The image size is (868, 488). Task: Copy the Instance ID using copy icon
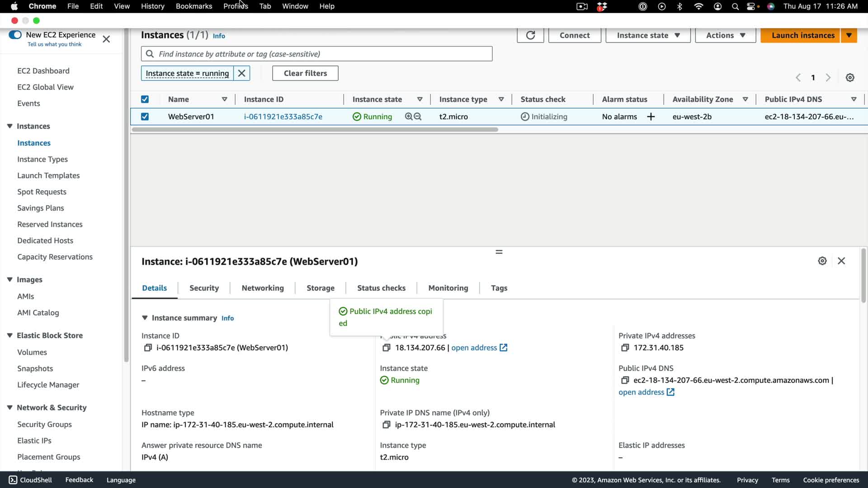[147, 347]
